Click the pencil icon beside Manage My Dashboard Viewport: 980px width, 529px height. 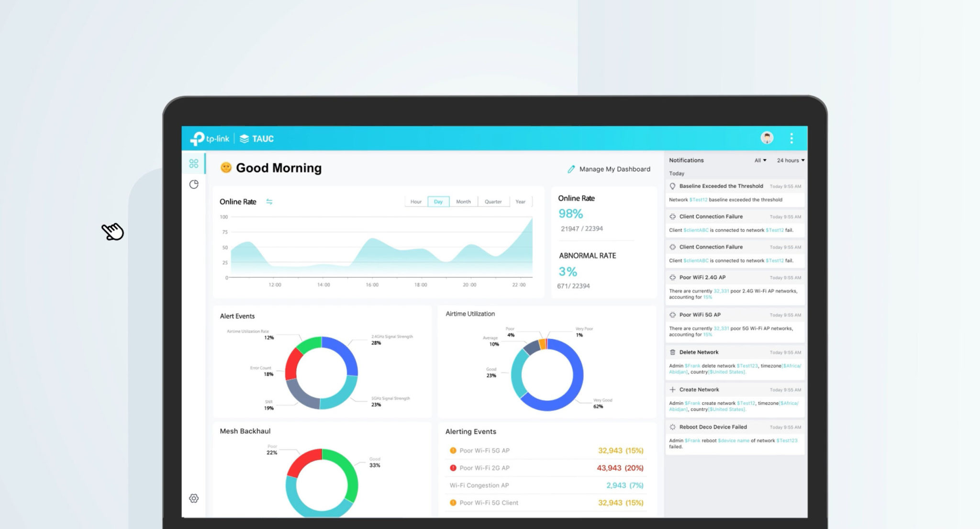pyautogui.click(x=571, y=169)
